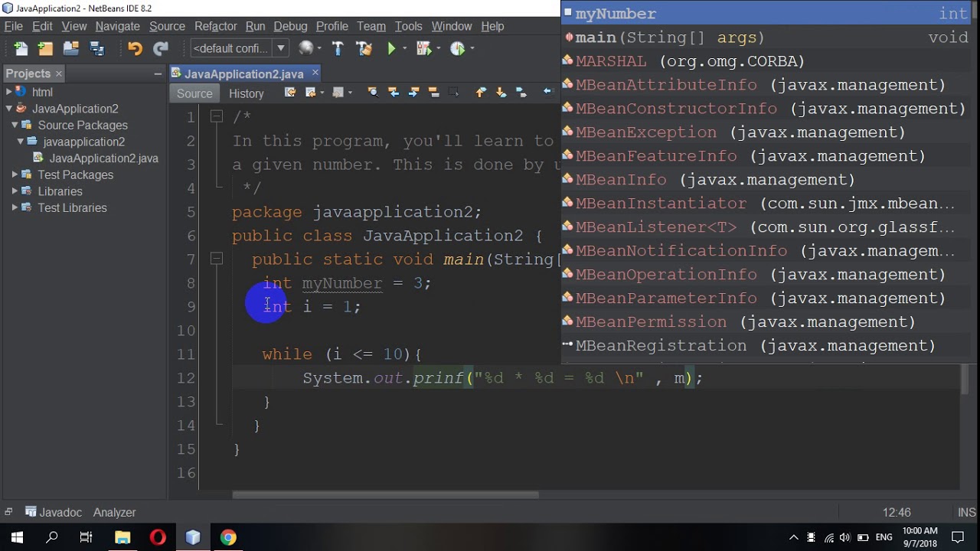Screen dimensions: 980x551
Task: Click the Build Project hammer icon
Action: tap(338, 48)
